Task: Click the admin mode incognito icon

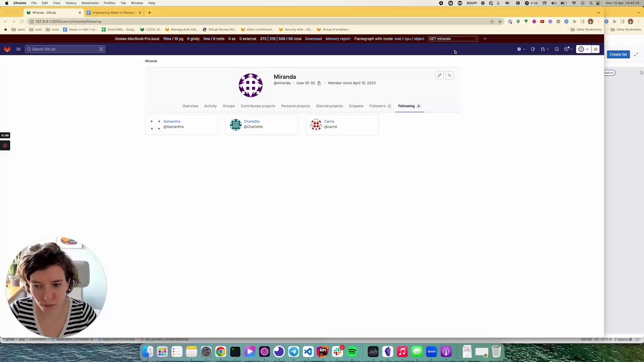Action: click(596, 49)
